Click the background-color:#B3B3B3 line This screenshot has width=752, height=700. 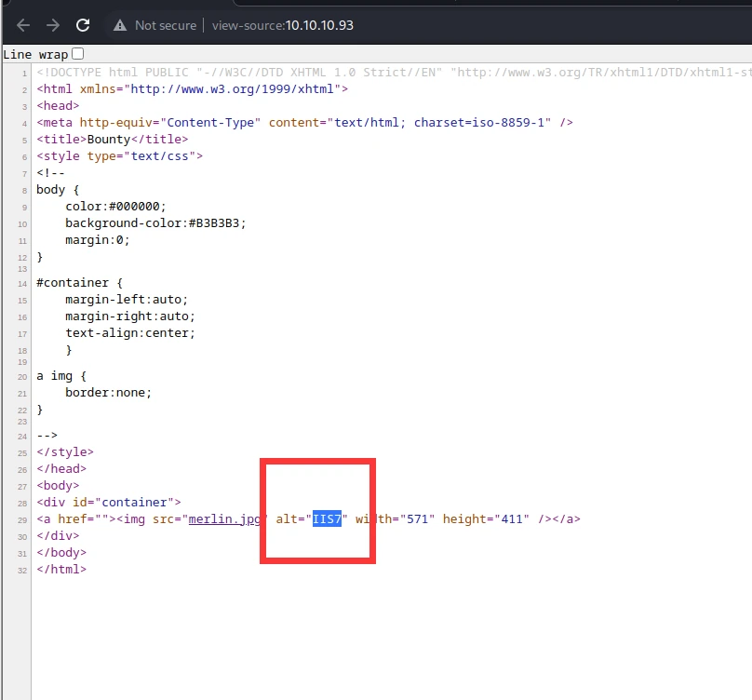pos(155,223)
